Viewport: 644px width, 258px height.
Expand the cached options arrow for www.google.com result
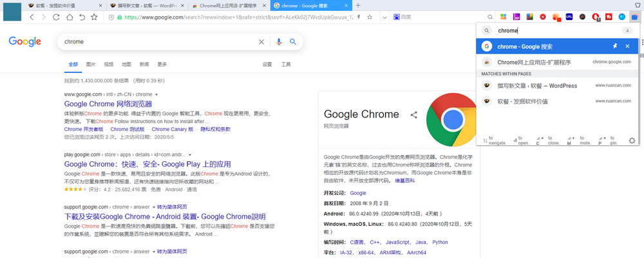click(156, 95)
